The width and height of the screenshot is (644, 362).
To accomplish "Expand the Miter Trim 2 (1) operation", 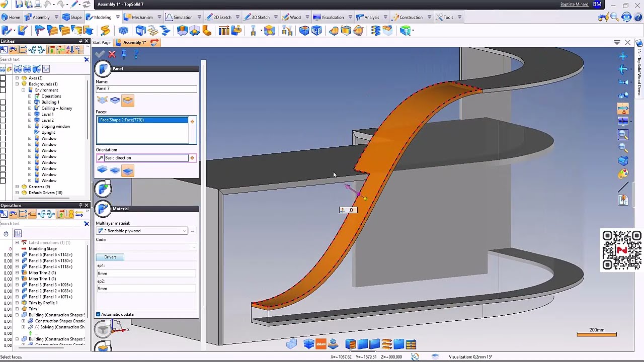I will [x=17, y=273].
